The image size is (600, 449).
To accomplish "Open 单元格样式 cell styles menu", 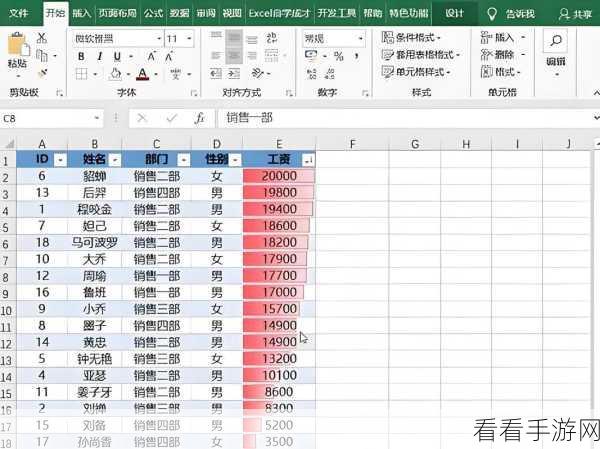I will click(x=416, y=72).
